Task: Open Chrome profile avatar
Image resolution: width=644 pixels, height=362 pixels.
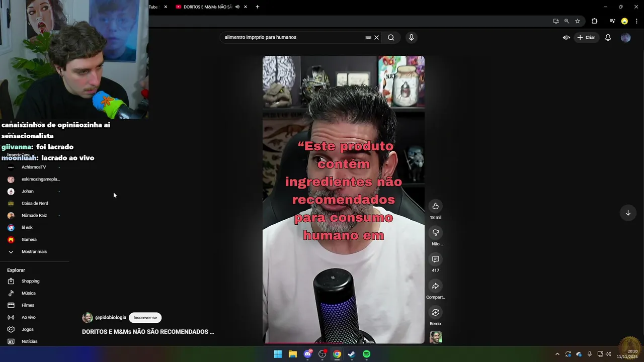Action: tap(624, 21)
